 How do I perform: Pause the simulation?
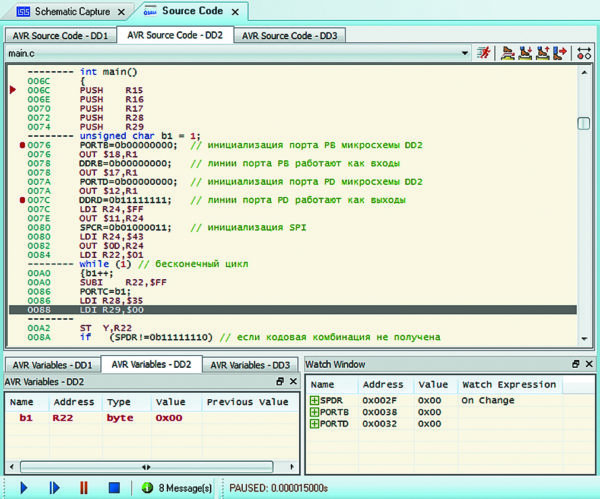coord(83,488)
